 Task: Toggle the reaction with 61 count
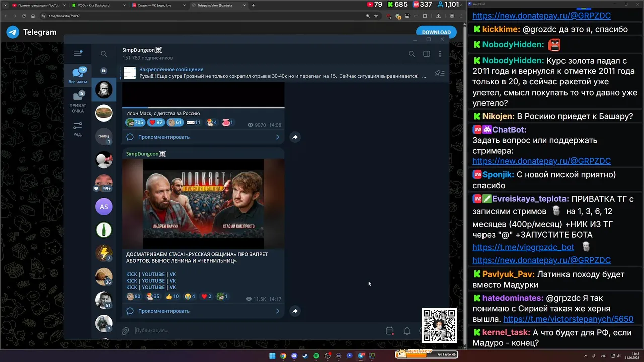coord(175,122)
